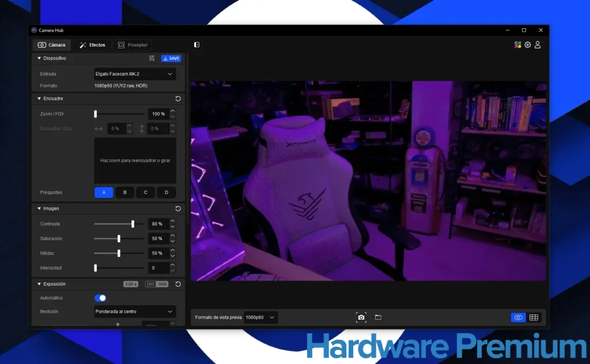The width and height of the screenshot is (590, 364).
Task: Open the preview format 1080p60 dropdown
Action: click(x=261, y=317)
